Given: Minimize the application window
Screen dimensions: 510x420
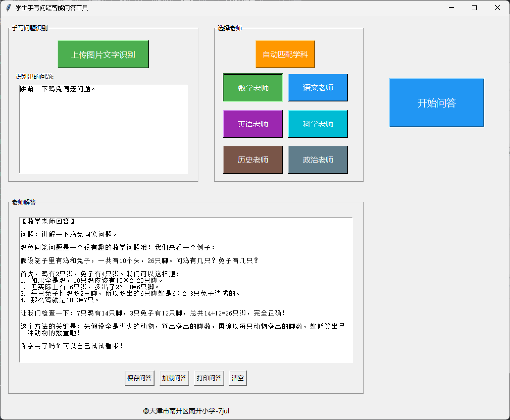Looking at the screenshot, I should tap(451, 8).
